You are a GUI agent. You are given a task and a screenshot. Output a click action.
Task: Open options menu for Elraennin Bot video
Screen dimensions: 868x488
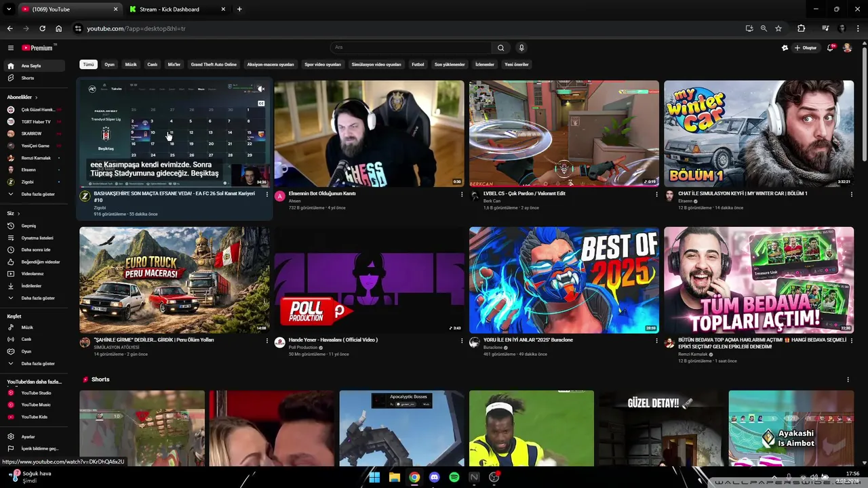(x=462, y=195)
